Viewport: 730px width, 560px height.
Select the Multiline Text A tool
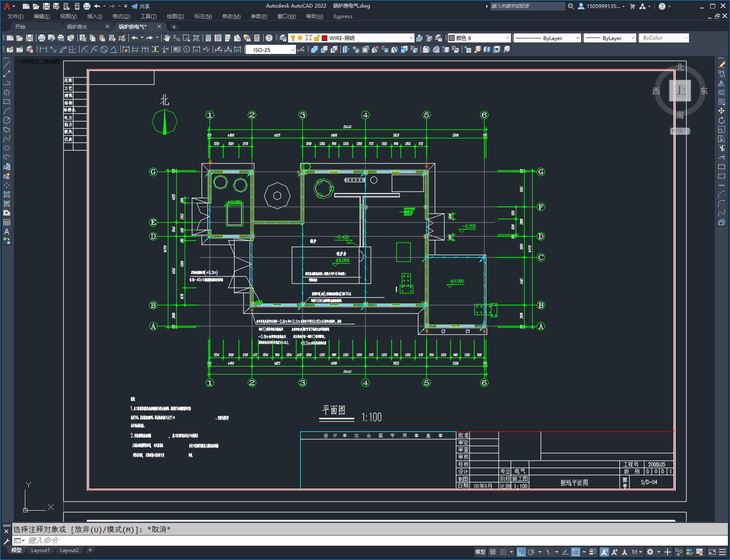(x=7, y=232)
